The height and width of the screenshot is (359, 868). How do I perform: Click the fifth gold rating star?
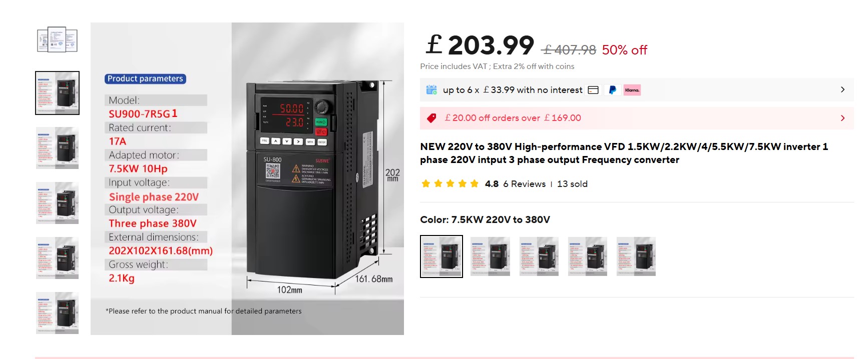pos(475,183)
